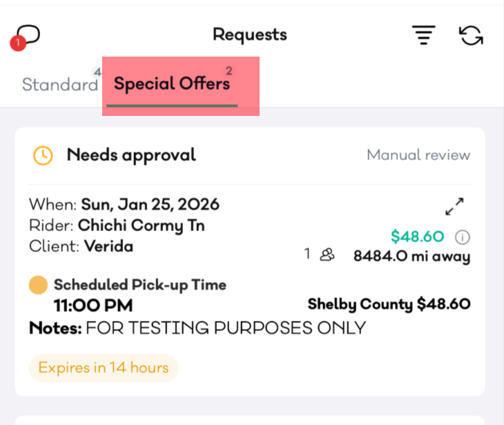
Task: Click the passenger count icon
Action: pos(327,255)
